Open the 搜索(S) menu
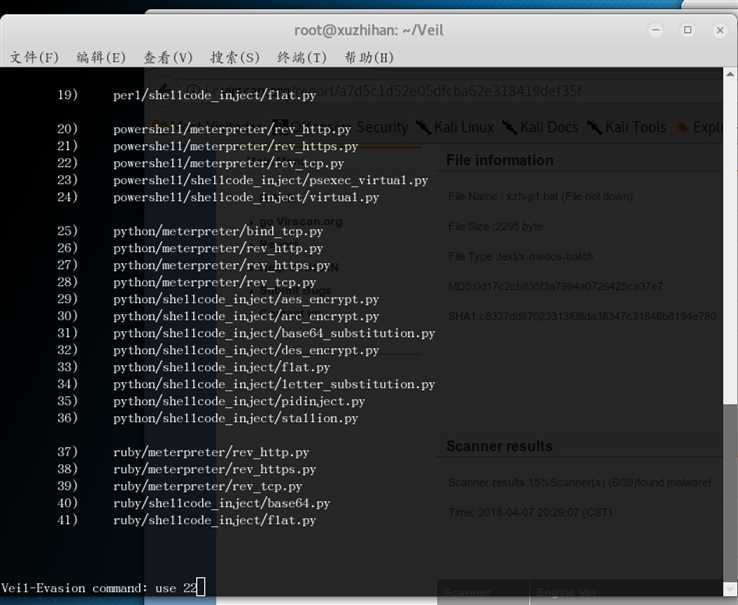 tap(235, 57)
